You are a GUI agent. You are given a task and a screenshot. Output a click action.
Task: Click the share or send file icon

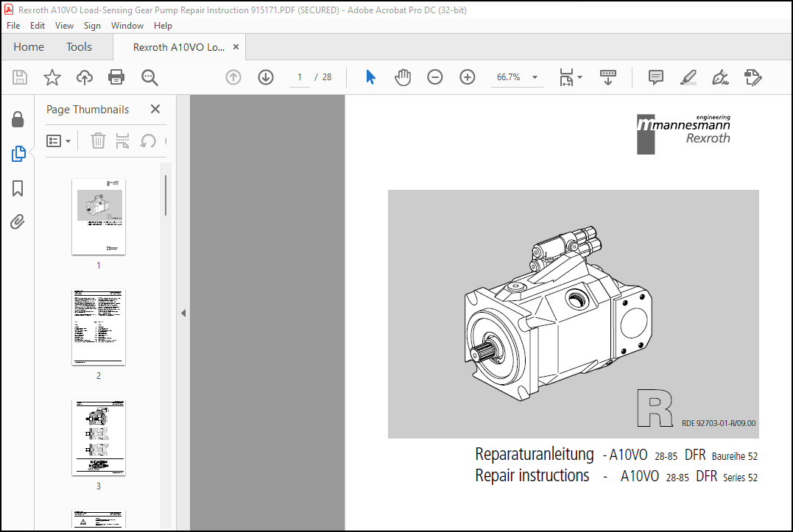pos(753,77)
